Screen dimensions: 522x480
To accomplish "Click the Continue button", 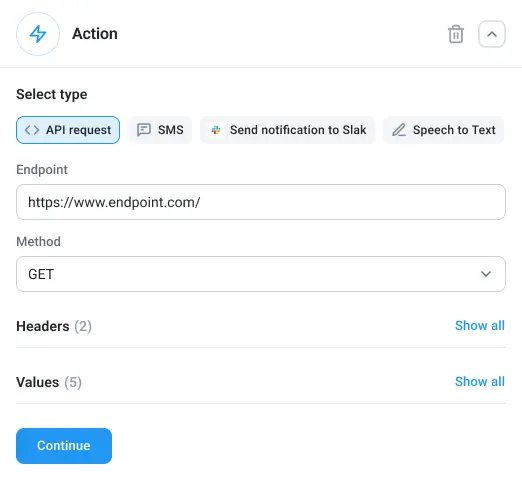I will tap(64, 446).
